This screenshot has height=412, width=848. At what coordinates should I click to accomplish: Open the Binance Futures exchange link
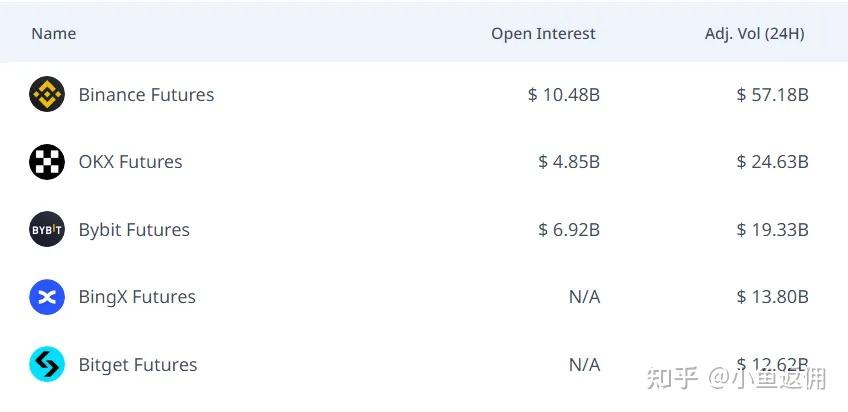click(147, 95)
